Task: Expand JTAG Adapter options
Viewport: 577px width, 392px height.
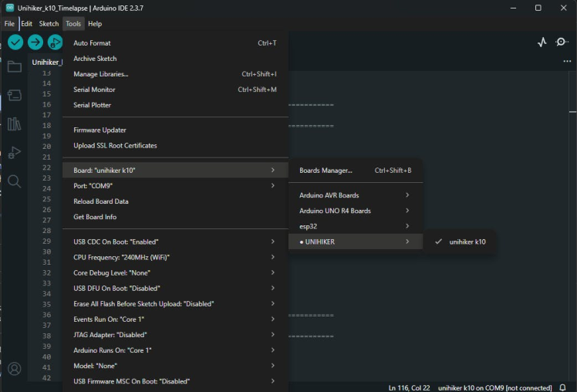Action: (175, 335)
